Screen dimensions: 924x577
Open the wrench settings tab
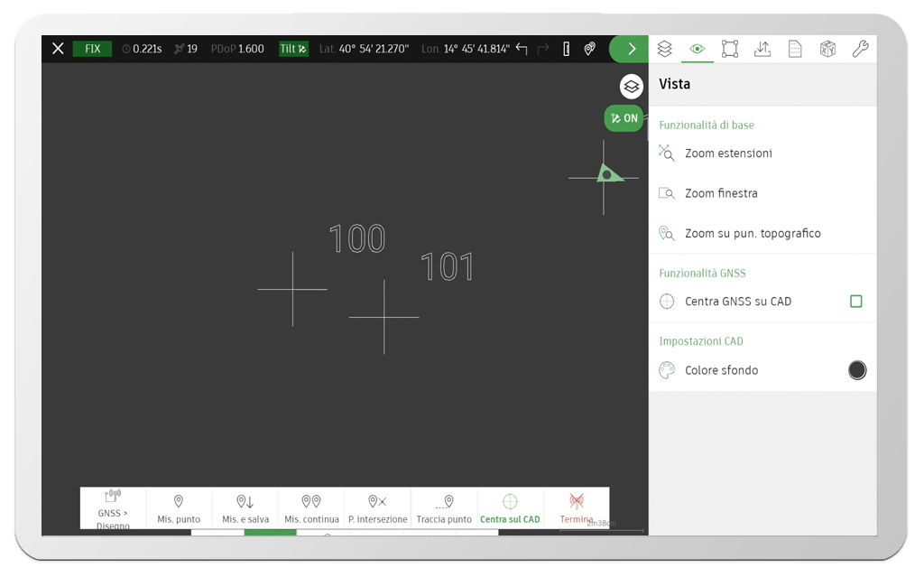[860, 49]
